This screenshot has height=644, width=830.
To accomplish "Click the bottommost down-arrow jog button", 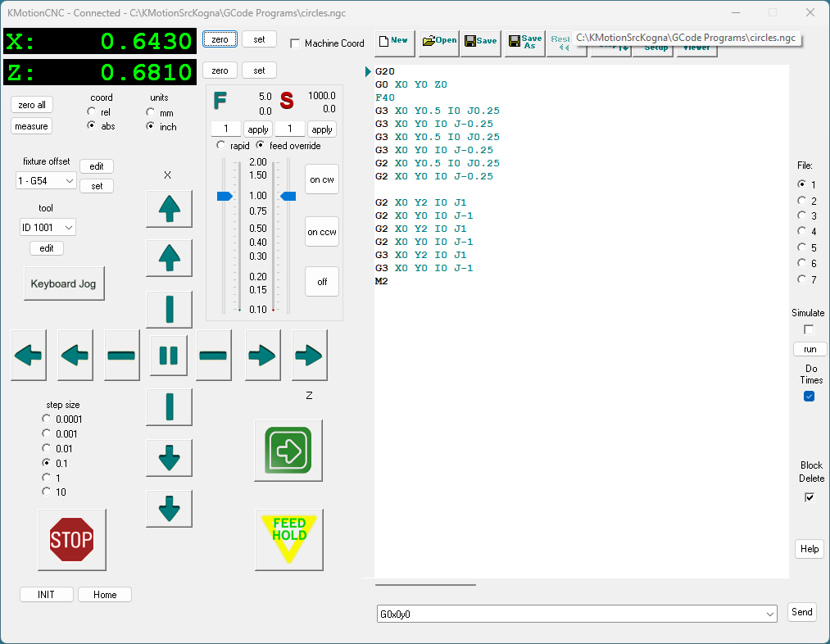I will (x=169, y=509).
